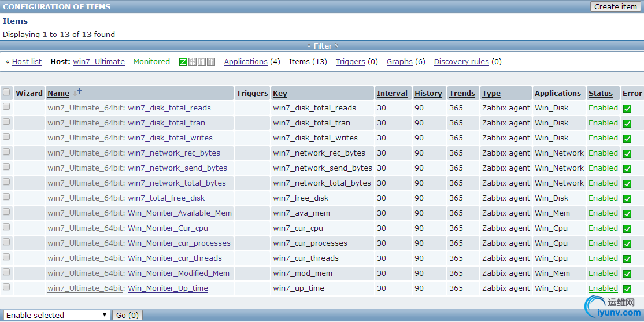Open the win7_Ultimate host link
Viewport: 644px width, 322px height.
tap(99, 62)
